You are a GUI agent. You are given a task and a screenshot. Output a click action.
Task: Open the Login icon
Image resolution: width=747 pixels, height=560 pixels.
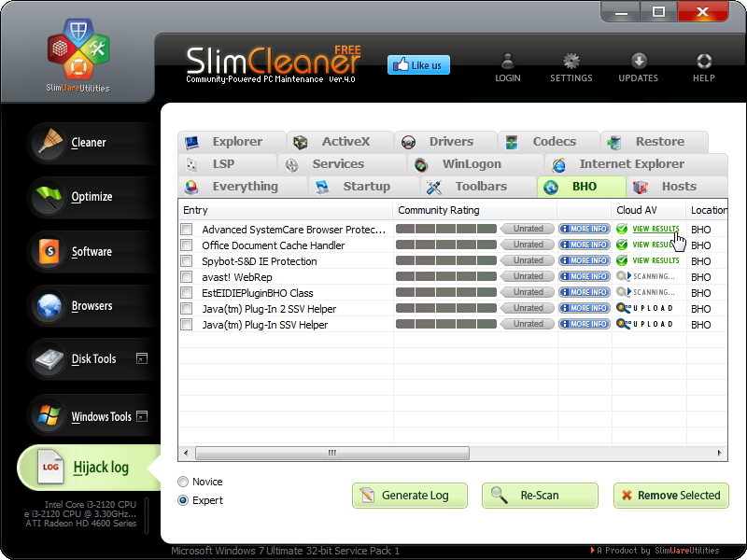[508, 62]
